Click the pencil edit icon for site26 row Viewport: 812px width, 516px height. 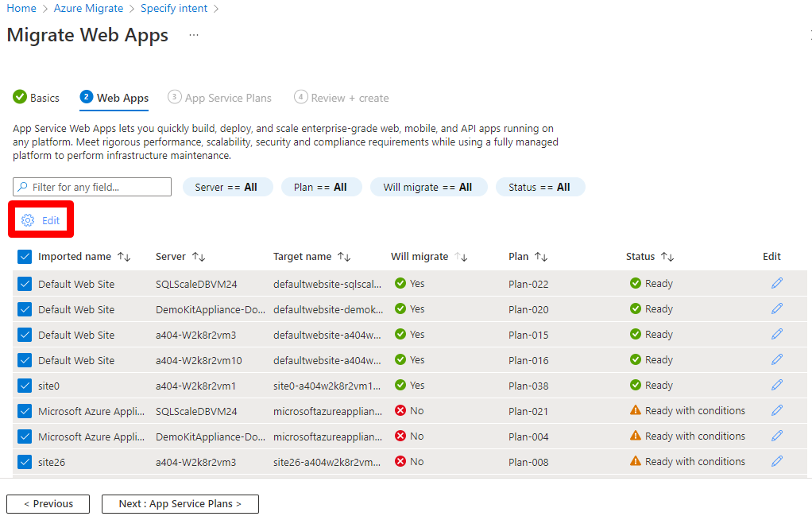click(776, 461)
